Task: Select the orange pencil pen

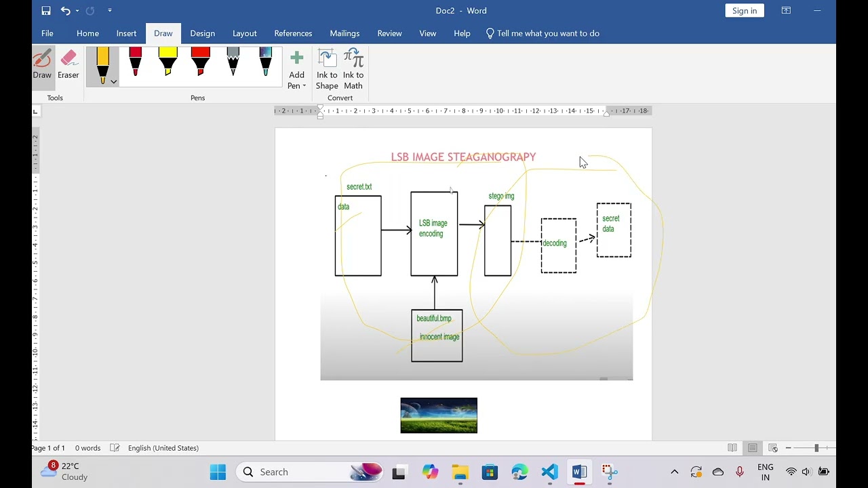Action: (102, 66)
